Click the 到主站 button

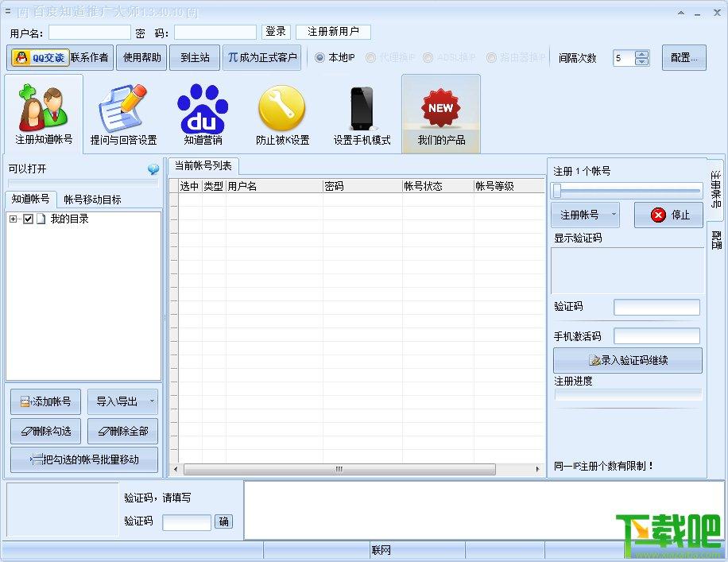195,57
